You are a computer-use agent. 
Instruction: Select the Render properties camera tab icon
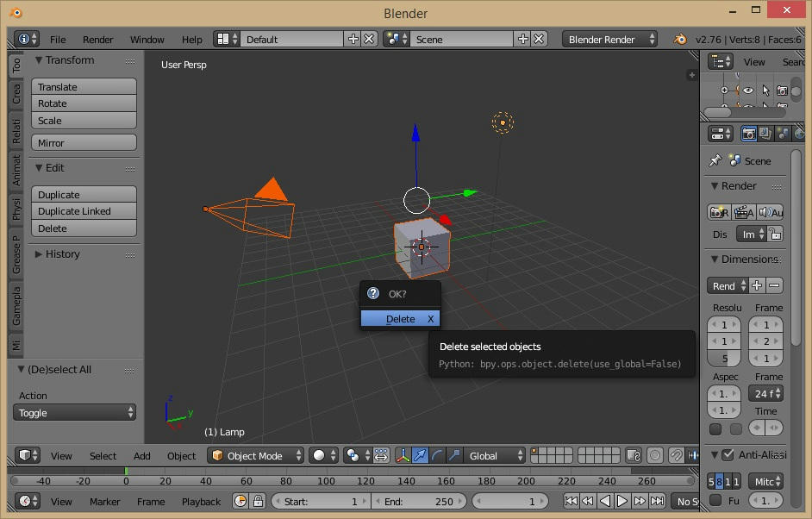[x=749, y=134]
